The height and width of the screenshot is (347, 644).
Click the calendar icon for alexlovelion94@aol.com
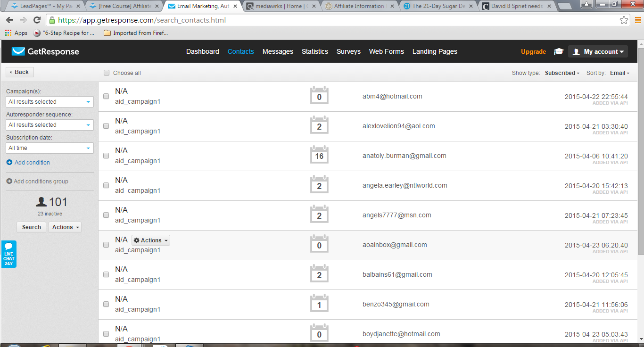(319, 125)
